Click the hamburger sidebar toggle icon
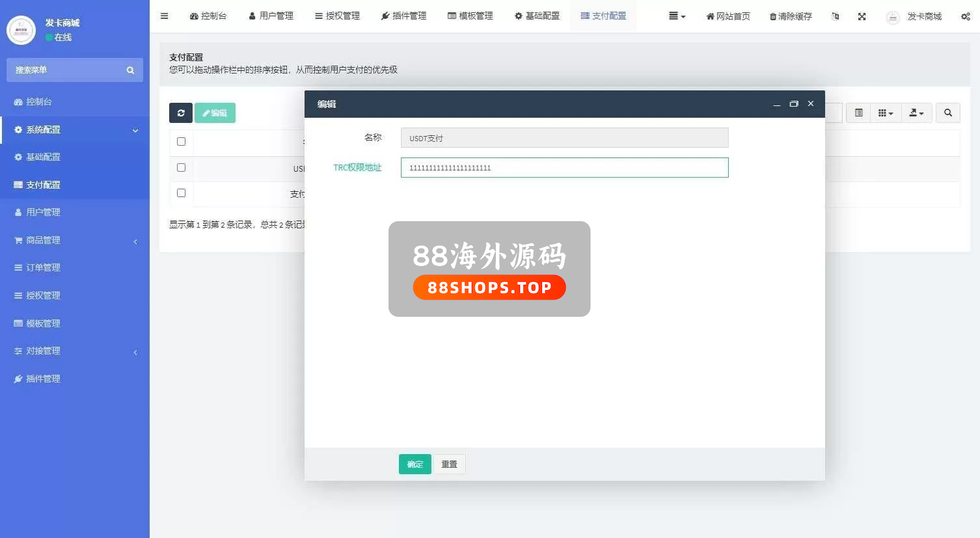The width and height of the screenshot is (980, 538). coord(164,16)
